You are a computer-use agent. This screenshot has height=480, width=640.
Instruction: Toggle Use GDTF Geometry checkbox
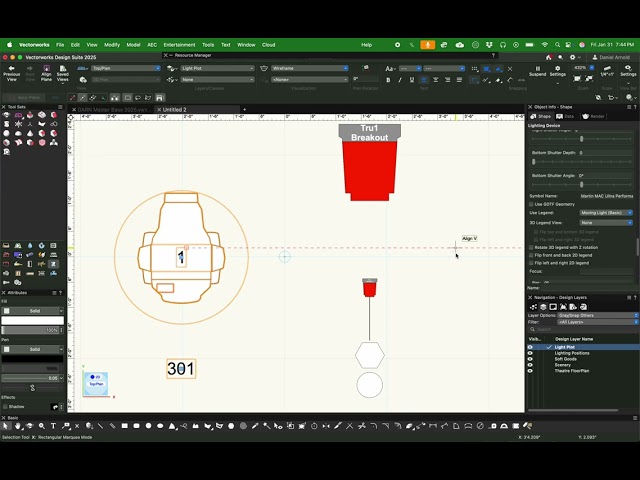point(531,204)
